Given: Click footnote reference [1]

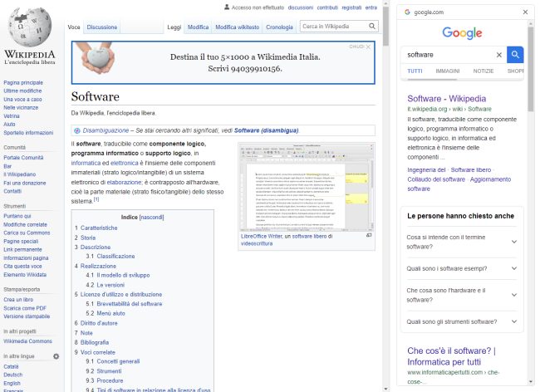Looking at the screenshot, I should tap(96, 199).
